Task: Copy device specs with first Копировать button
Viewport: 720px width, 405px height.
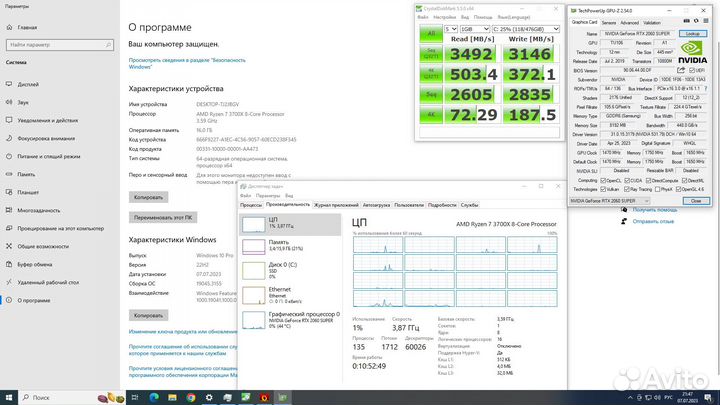Action: point(148,197)
